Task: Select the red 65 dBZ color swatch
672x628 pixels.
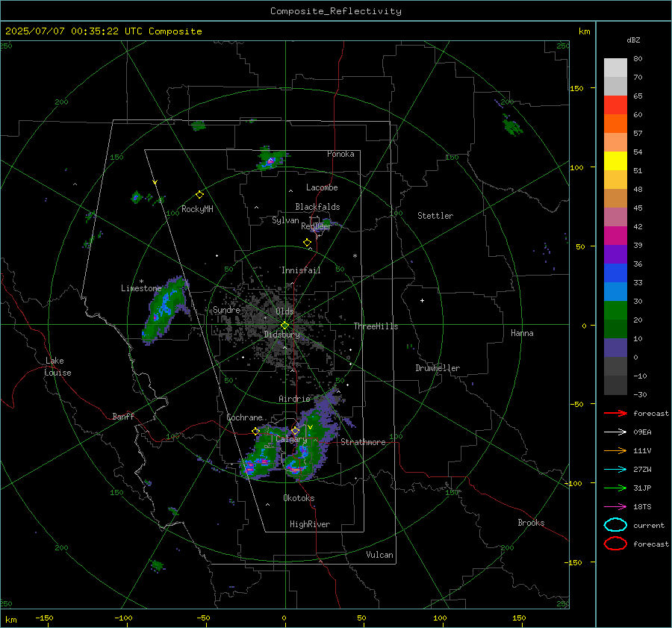Action: tap(615, 105)
